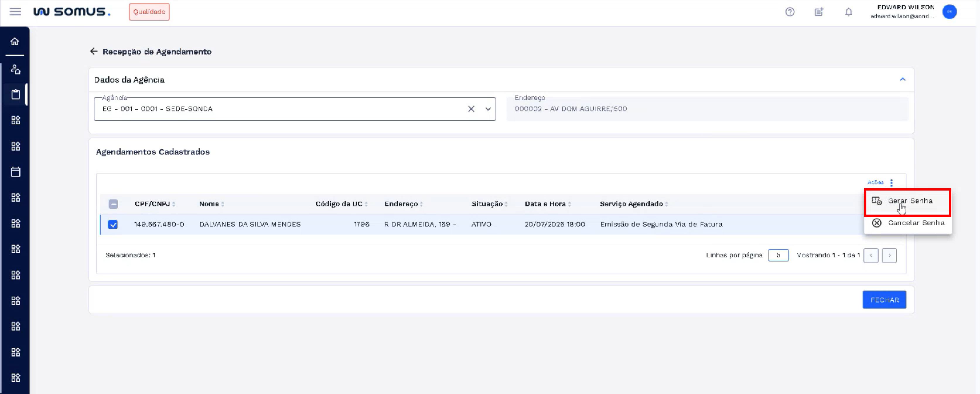This screenshot has height=394, width=980.
Task: Open the help question mark icon
Action: [x=790, y=12]
